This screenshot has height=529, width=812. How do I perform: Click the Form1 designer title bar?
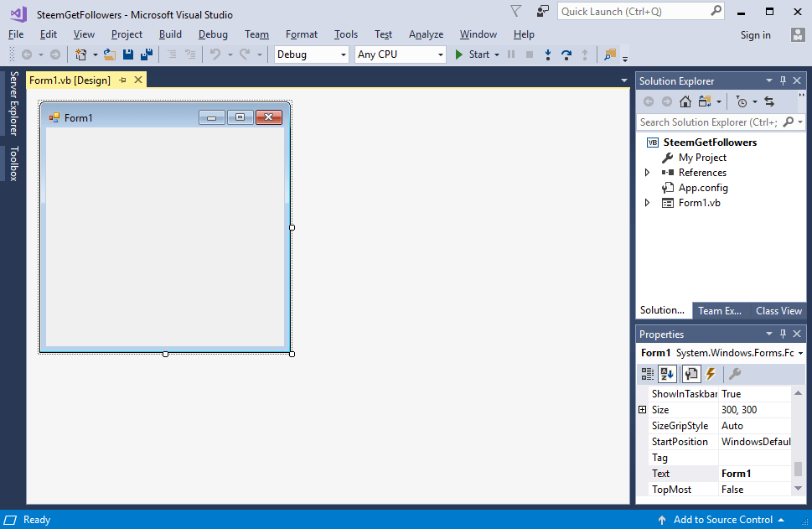(165, 117)
